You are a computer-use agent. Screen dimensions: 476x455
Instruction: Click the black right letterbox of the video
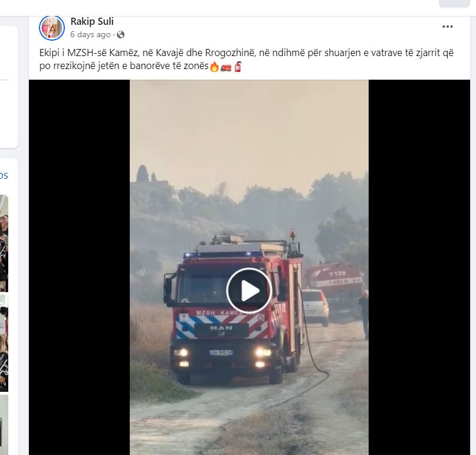[419, 267]
